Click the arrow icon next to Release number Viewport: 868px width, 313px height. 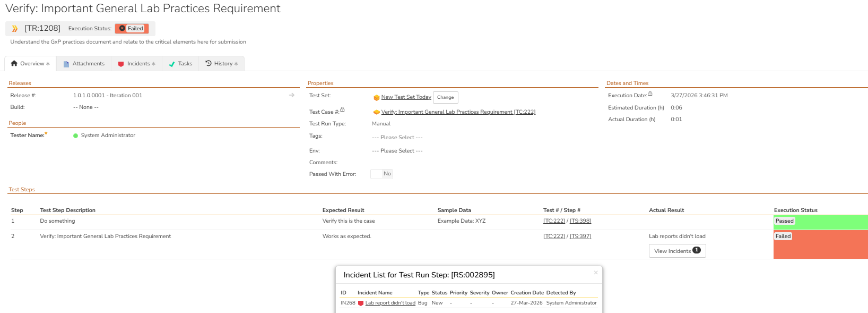(292, 95)
